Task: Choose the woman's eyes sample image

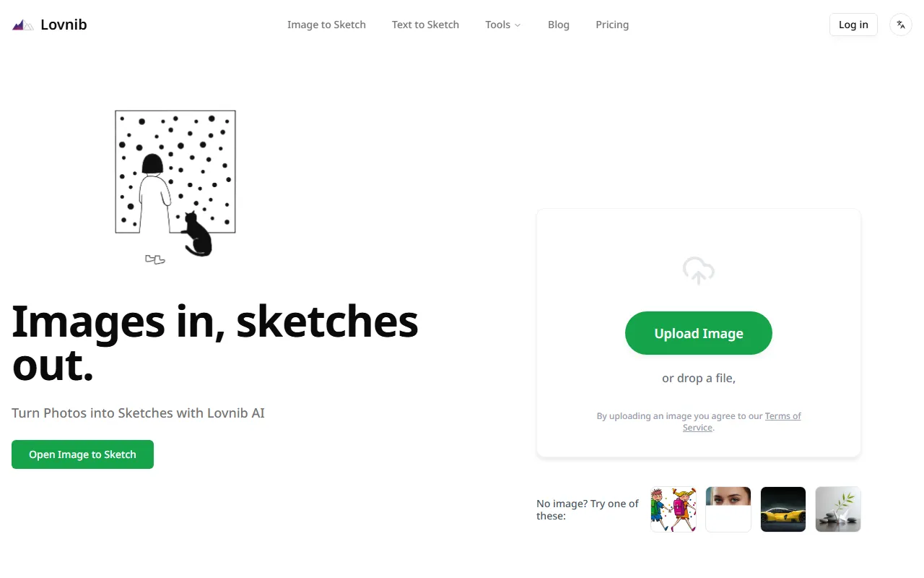Action: pos(728,509)
